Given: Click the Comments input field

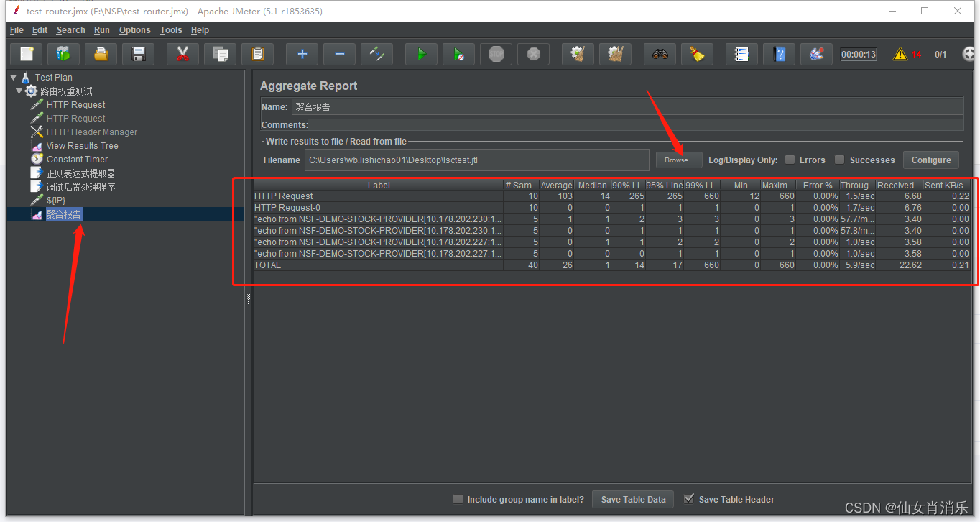Looking at the screenshot, I should (637, 124).
